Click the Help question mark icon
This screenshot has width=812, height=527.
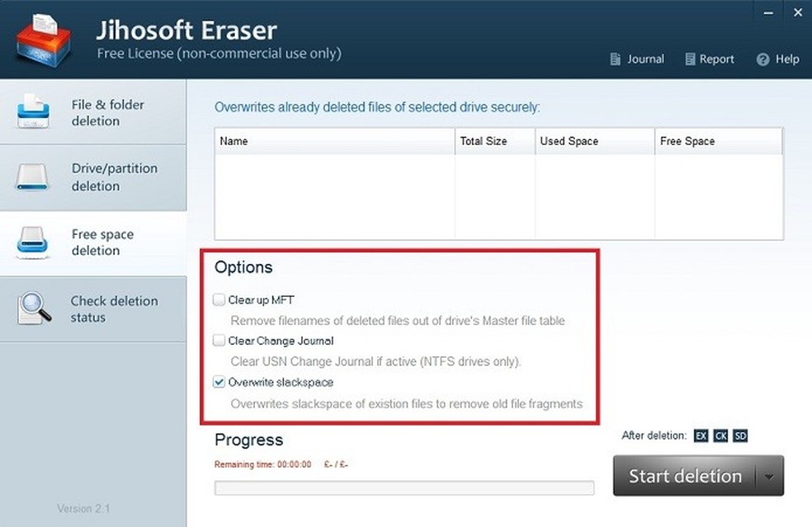point(762,59)
